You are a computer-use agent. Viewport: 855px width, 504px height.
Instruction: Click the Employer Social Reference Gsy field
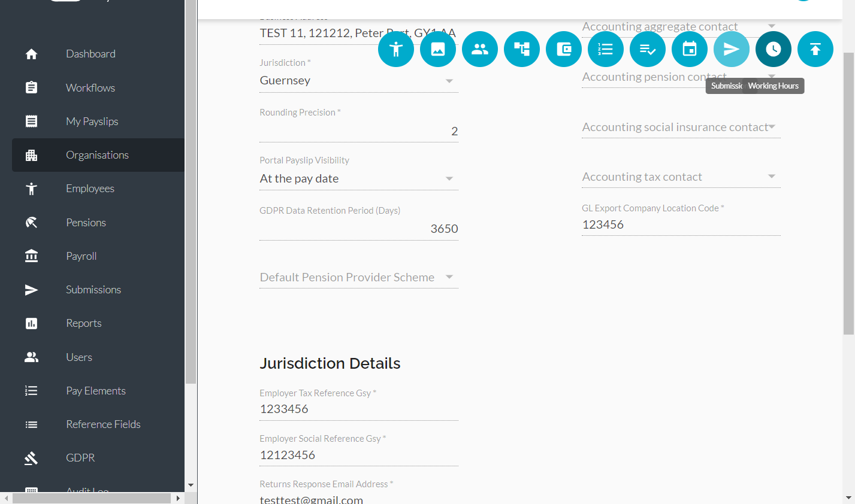pyautogui.click(x=359, y=455)
